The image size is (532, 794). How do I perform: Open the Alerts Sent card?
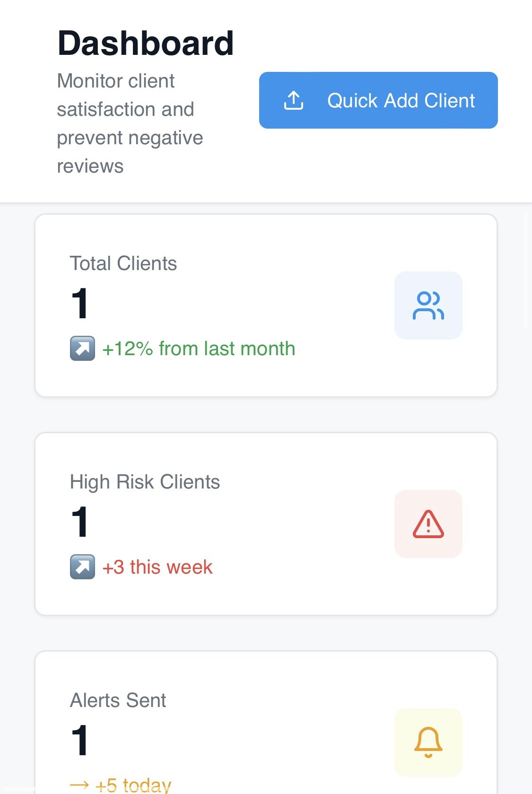[266, 723]
